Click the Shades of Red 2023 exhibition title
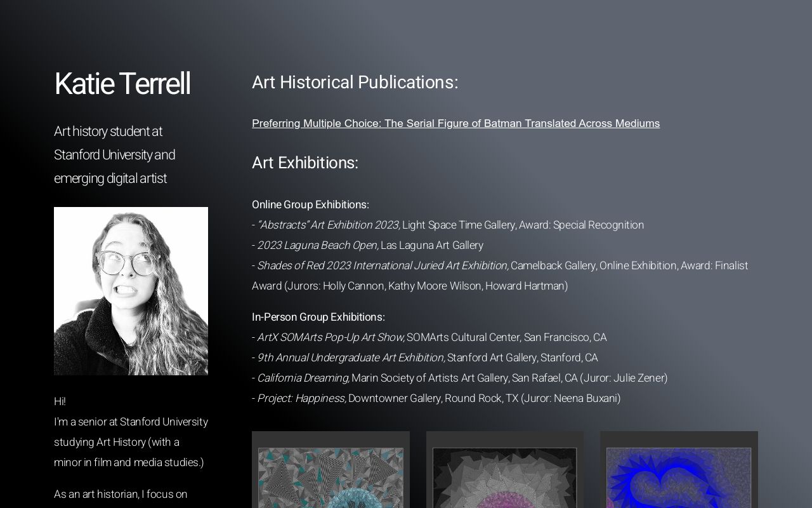This screenshot has width=812, height=508. 383,265
